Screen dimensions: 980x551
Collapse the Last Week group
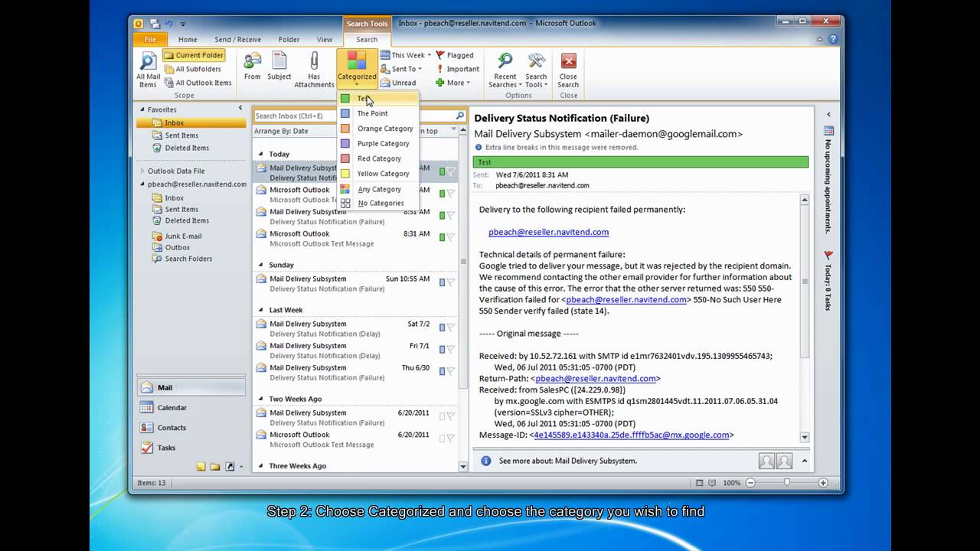[261, 310]
